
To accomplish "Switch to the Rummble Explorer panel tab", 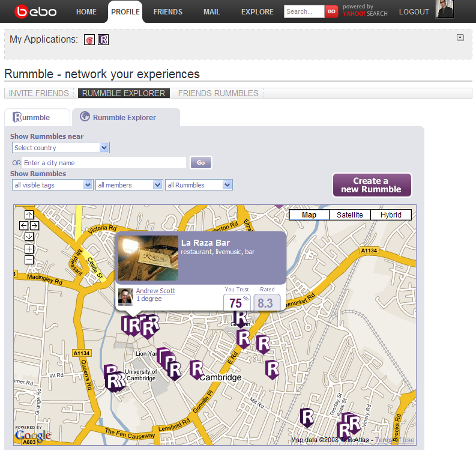I will 126,117.
